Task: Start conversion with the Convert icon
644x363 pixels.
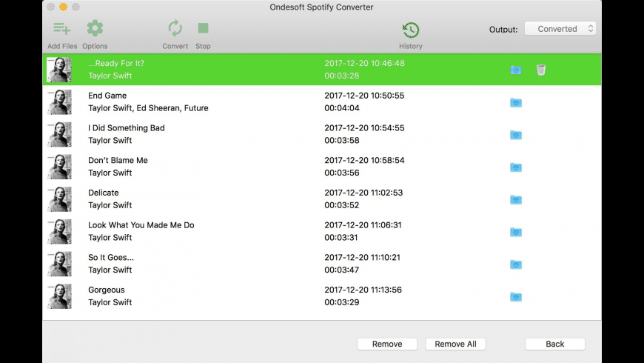Action: [175, 28]
